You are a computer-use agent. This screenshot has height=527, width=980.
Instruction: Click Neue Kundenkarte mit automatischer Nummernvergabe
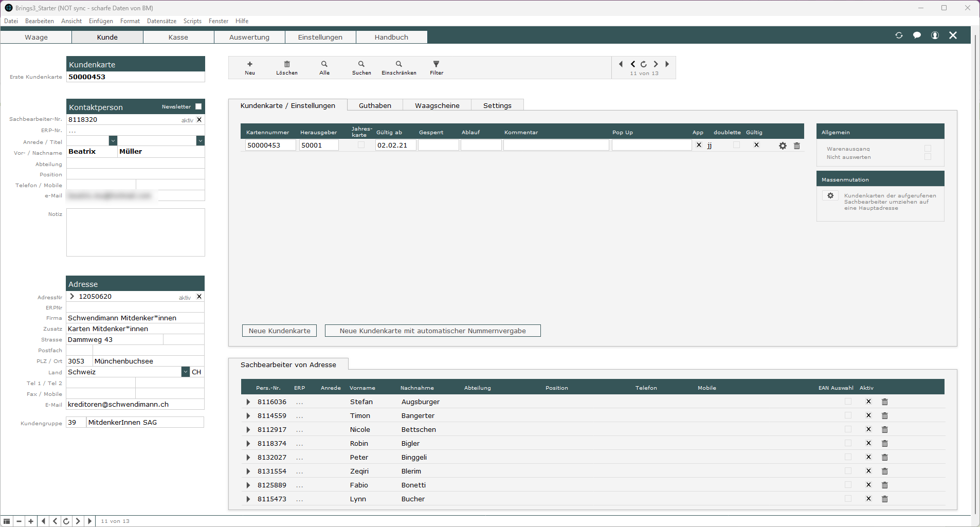click(x=432, y=331)
